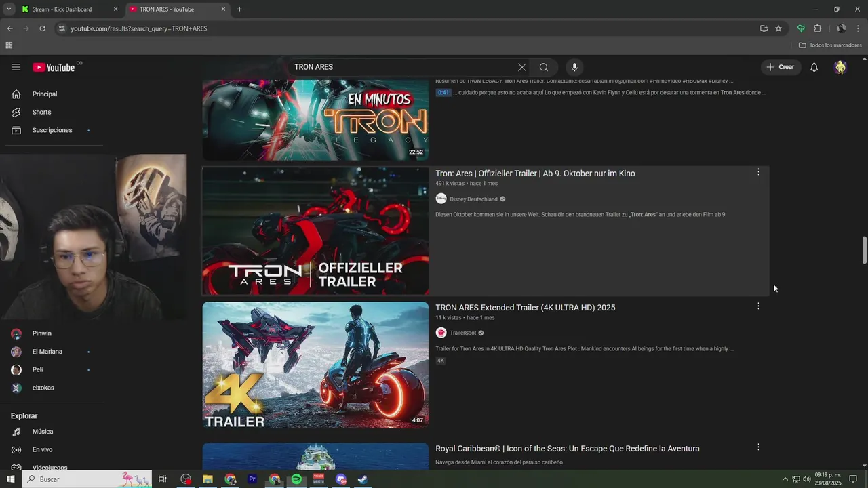
Task: Open the tab search dropdown
Action: (9, 9)
